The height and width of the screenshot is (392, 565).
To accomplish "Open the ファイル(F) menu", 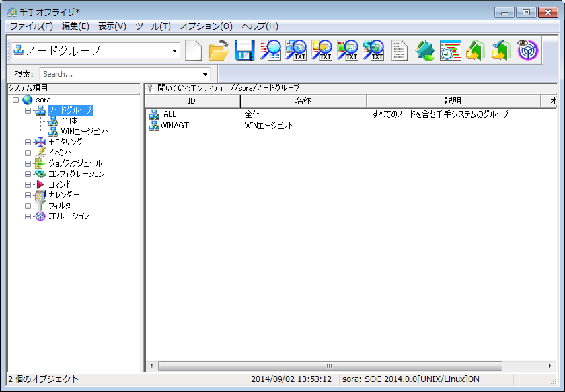I will 31,26.
